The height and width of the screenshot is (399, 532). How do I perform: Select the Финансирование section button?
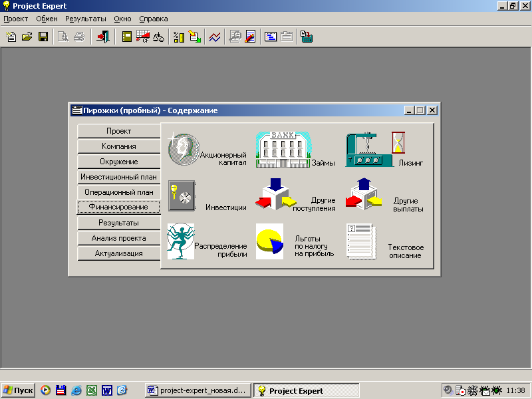click(x=118, y=207)
